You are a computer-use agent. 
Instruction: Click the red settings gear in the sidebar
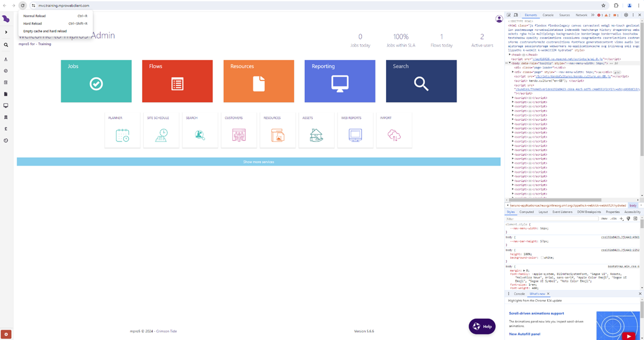pos(6,334)
